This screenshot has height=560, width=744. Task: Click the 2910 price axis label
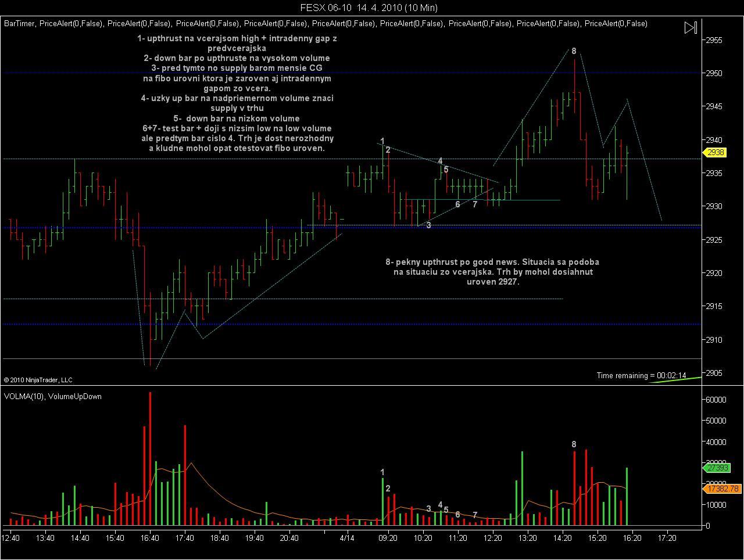[x=714, y=340]
